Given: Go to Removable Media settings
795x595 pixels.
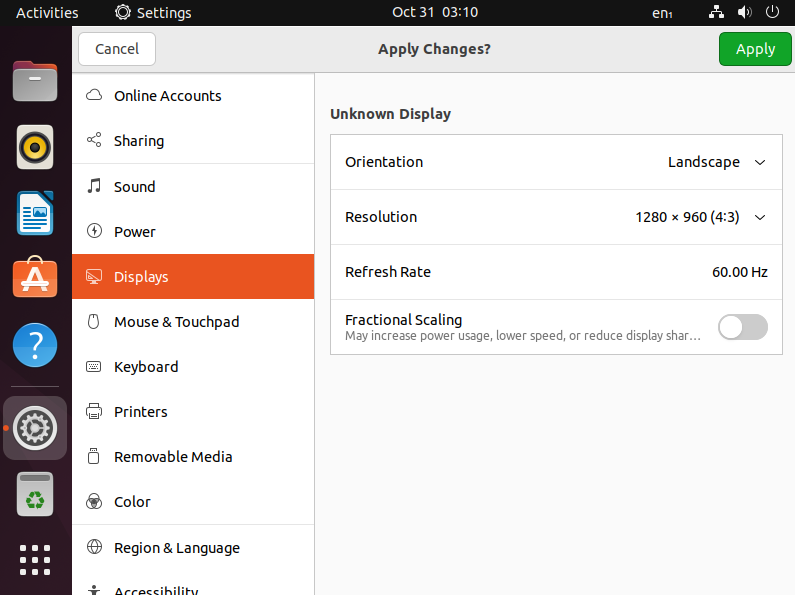Looking at the screenshot, I should click(x=193, y=457).
